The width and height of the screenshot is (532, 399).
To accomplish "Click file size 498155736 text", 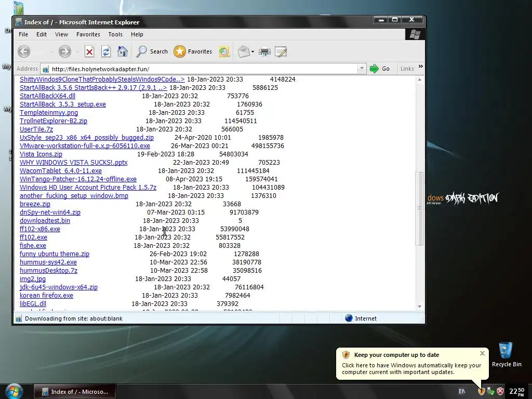I will pos(268,146).
